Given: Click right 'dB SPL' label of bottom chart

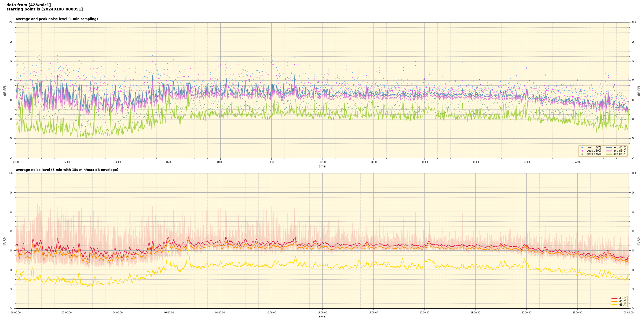Looking at the screenshot, I should coord(639,241).
